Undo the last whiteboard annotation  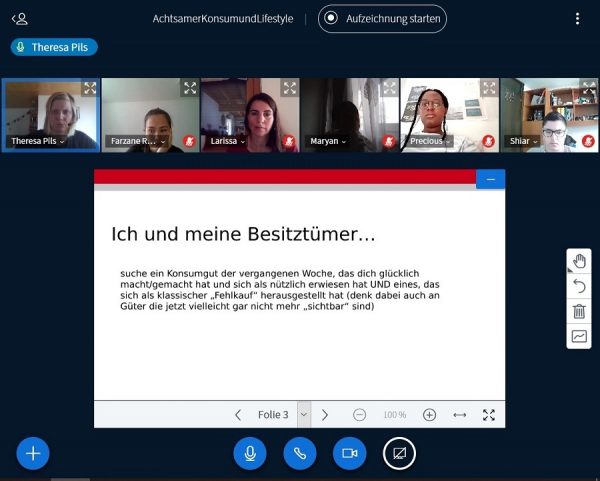click(x=579, y=287)
